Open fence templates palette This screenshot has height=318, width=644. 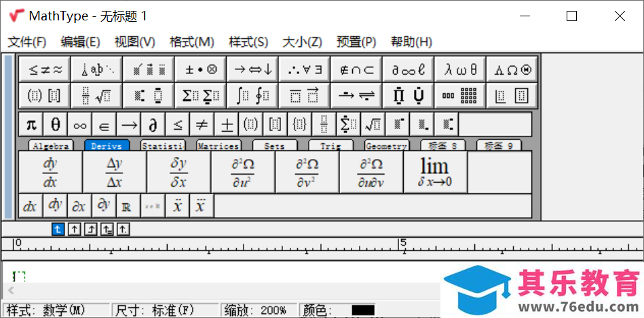click(x=45, y=96)
